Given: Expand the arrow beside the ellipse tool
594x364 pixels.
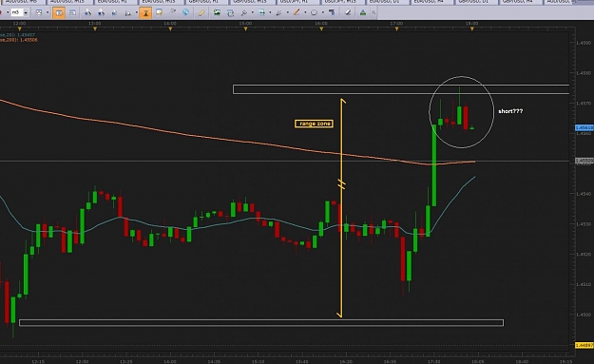Looking at the screenshot, I should point(323,12).
